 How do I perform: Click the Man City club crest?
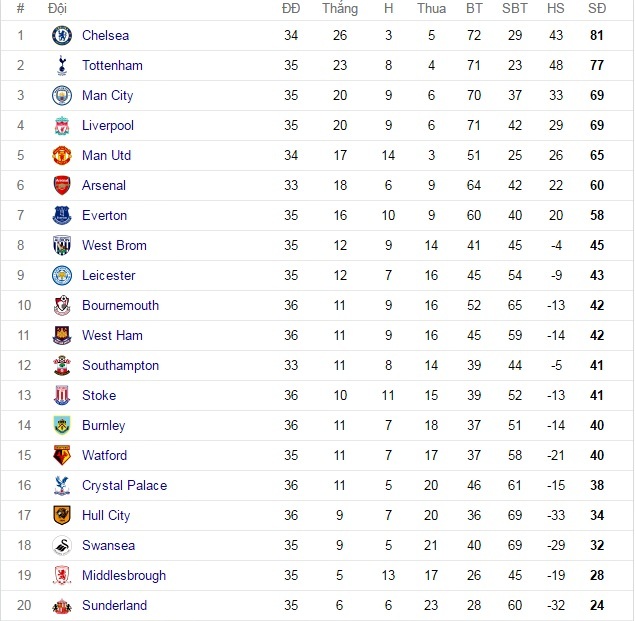point(62,96)
